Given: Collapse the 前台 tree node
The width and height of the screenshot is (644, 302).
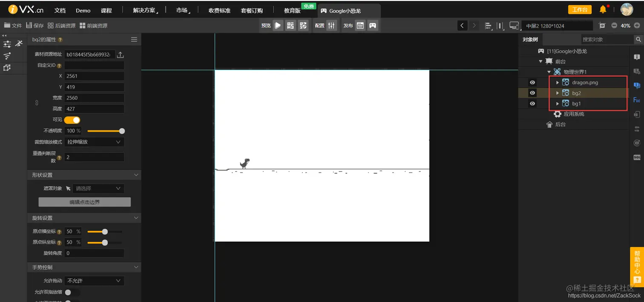Looking at the screenshot, I should 540,61.
